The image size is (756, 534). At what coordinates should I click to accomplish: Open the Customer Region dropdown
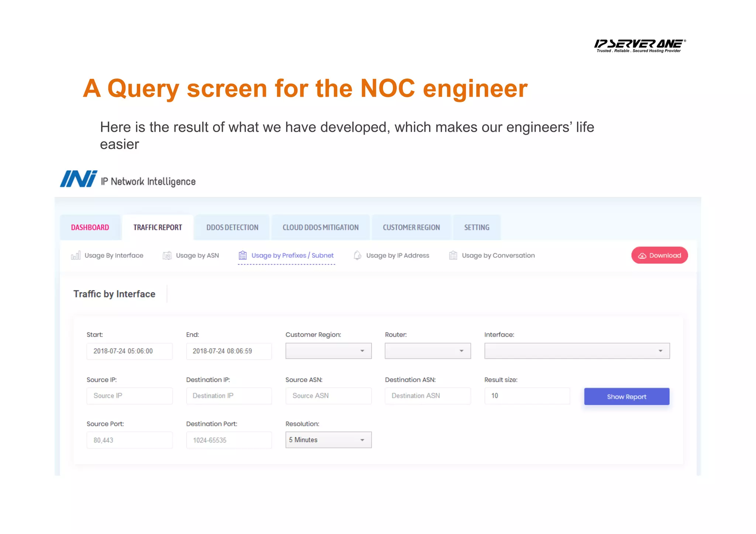(x=329, y=351)
